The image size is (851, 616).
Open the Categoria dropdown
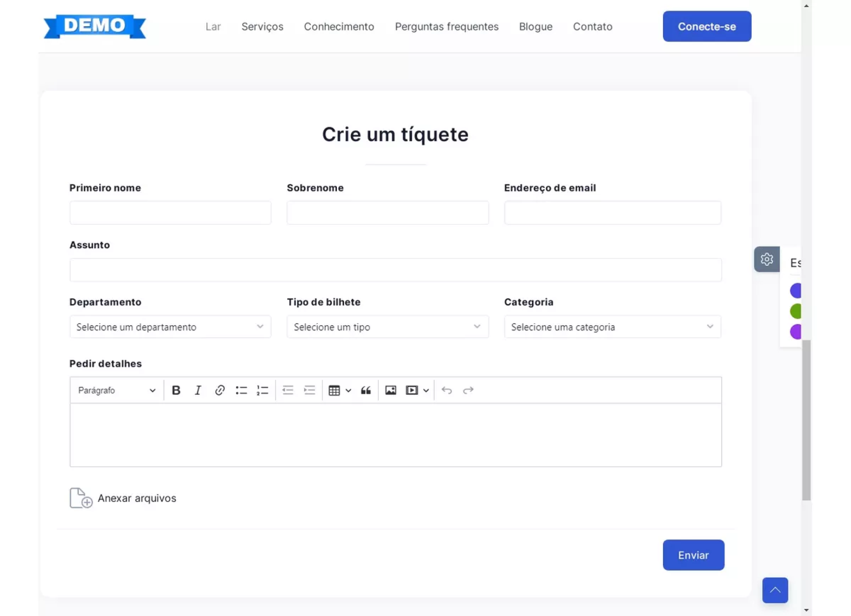pos(612,327)
